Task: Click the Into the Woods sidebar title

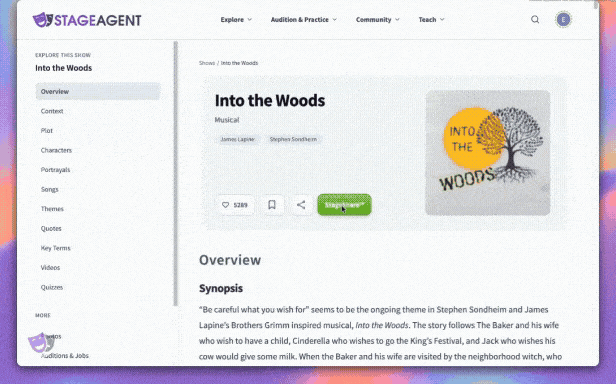Action: 64,68
